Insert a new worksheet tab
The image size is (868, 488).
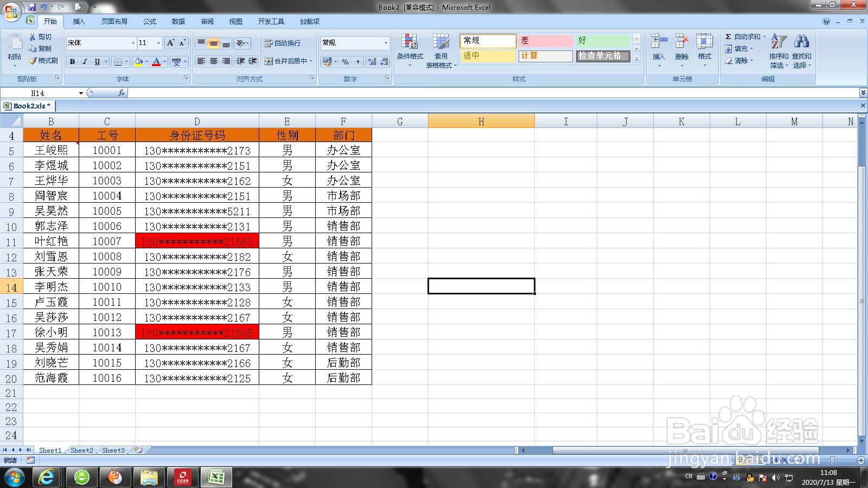139,450
